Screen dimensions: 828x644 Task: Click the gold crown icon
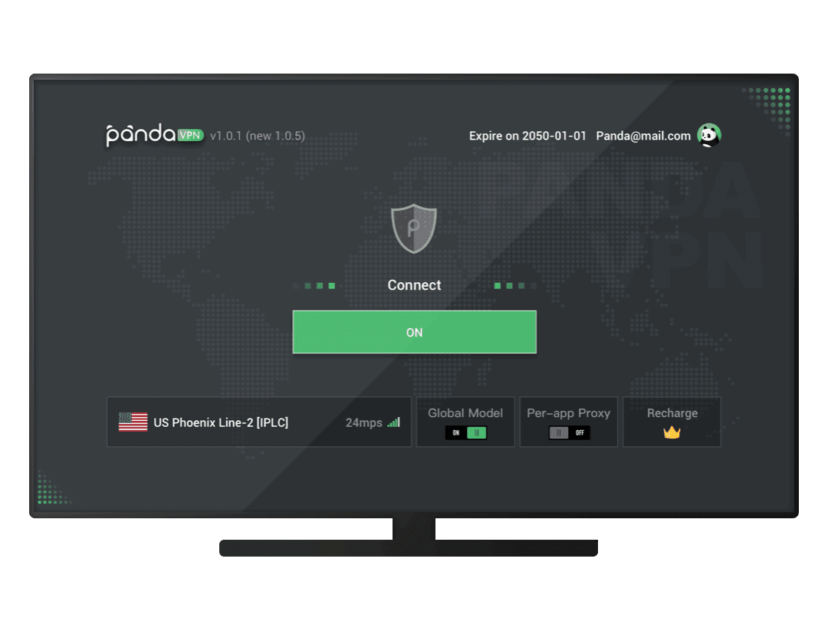tap(672, 432)
